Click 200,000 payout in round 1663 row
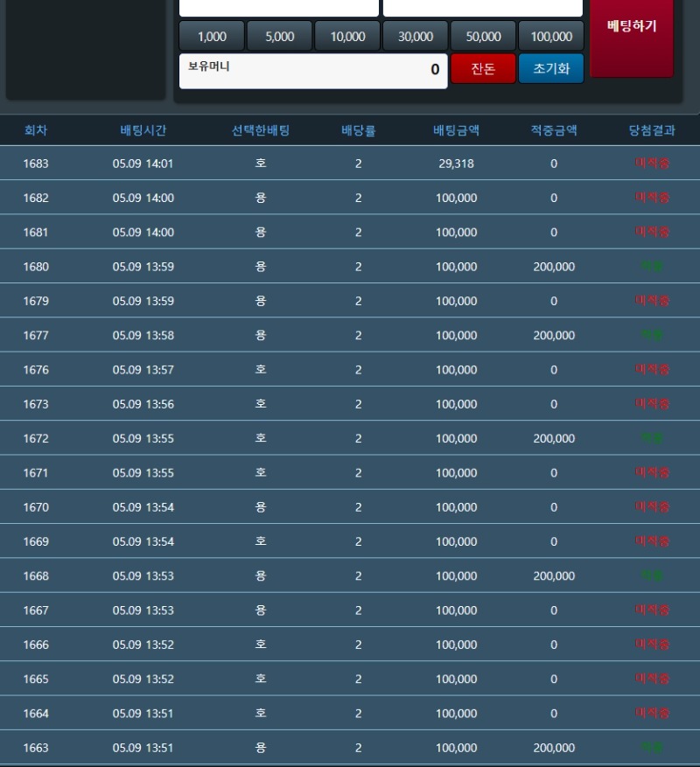 click(554, 748)
